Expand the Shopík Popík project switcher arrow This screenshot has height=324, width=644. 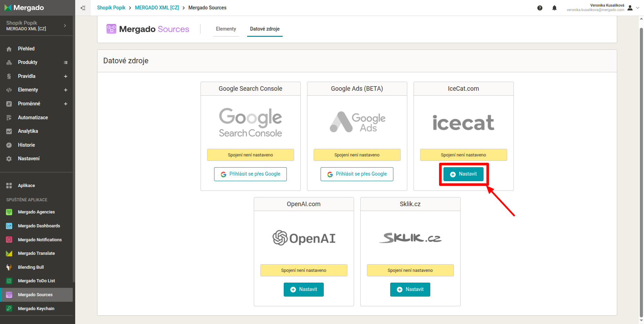(x=65, y=26)
